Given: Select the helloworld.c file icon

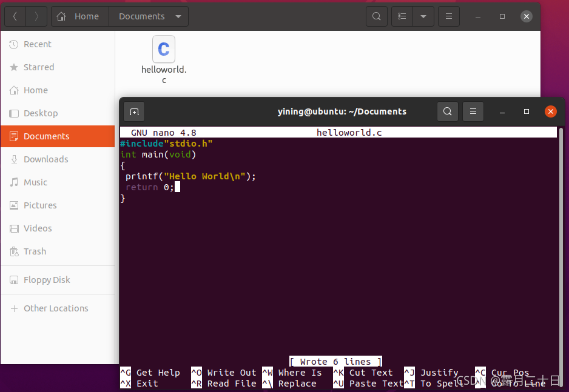Looking at the screenshot, I should 164,49.
